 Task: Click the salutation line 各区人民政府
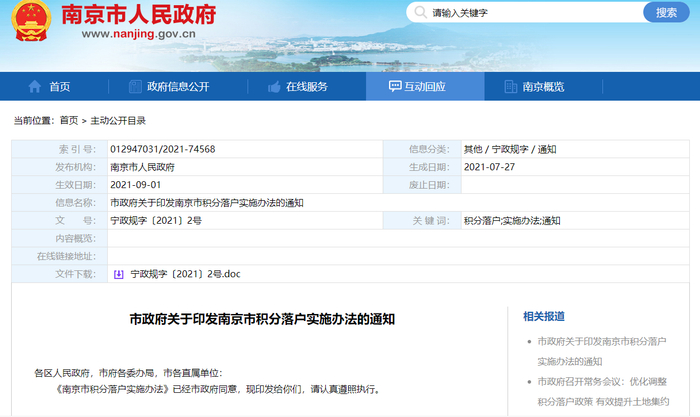click(128, 373)
